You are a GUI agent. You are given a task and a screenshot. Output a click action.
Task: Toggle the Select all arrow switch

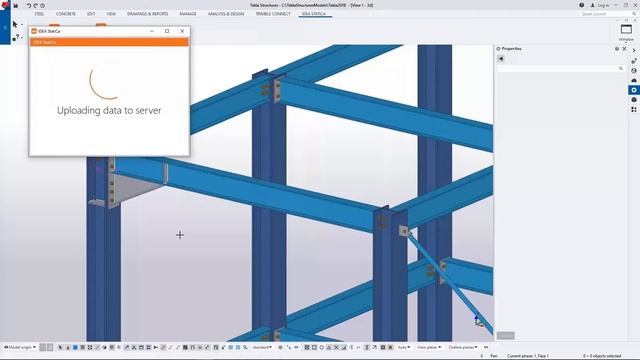click(x=60, y=347)
